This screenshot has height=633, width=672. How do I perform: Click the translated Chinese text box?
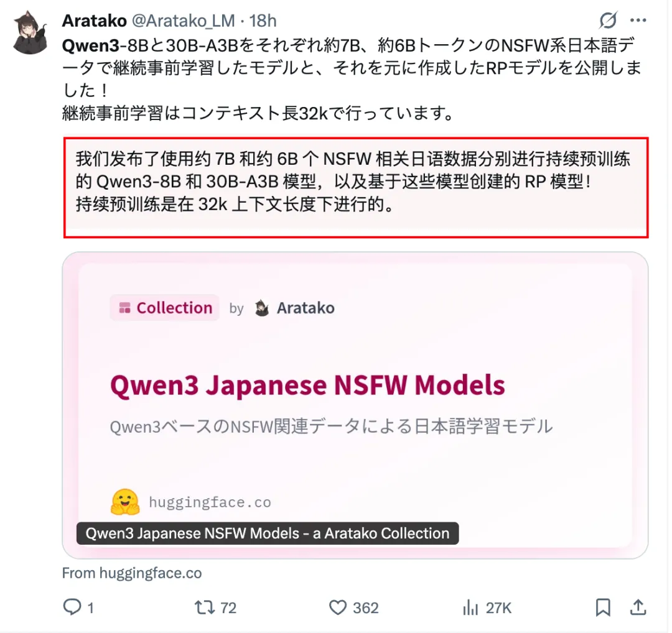[x=356, y=188]
